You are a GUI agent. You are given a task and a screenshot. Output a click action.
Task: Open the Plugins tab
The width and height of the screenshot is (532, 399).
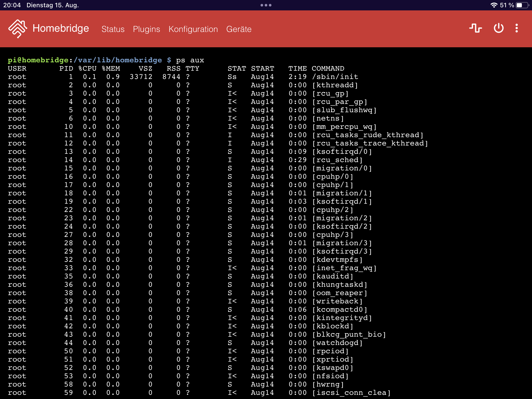coord(146,29)
